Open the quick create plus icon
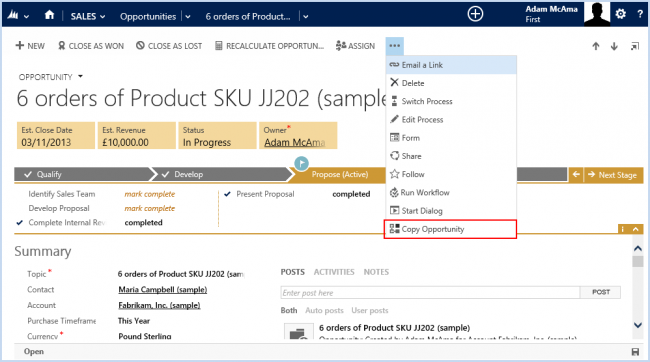The image size is (650, 362). tap(475, 14)
